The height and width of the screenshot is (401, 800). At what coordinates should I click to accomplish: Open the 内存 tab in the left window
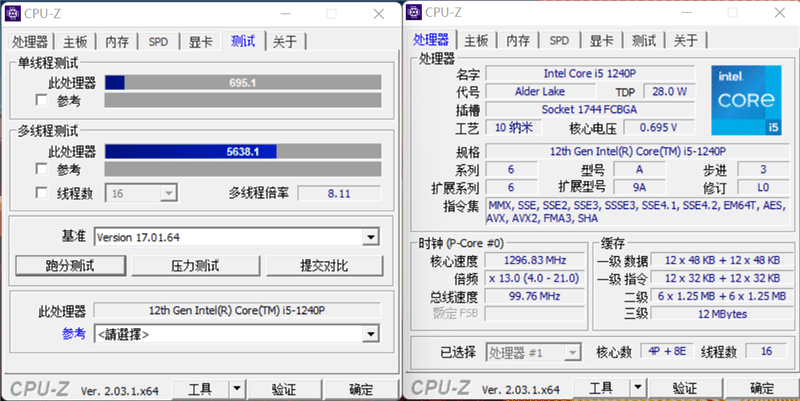tap(117, 42)
